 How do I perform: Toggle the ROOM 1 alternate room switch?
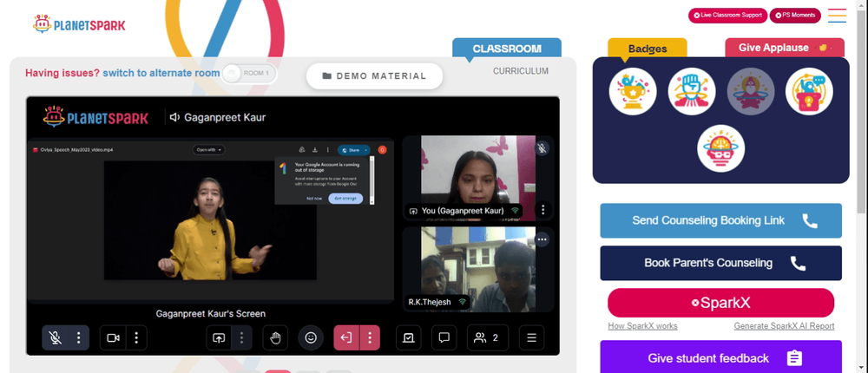point(249,74)
